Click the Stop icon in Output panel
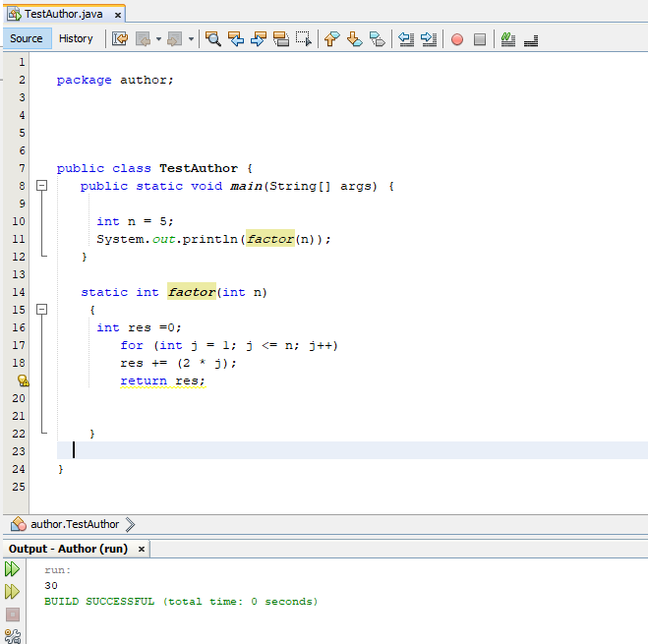The image size is (648, 644). (13, 615)
